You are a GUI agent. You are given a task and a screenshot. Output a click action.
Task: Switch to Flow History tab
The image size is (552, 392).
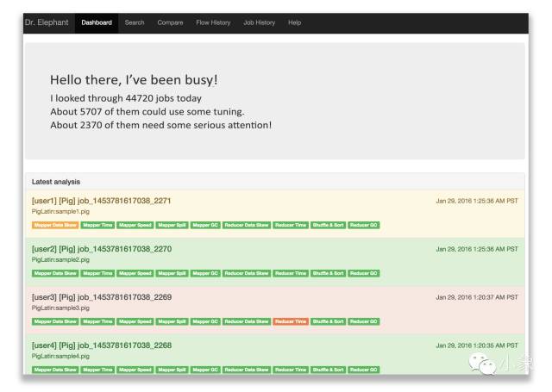tap(213, 23)
